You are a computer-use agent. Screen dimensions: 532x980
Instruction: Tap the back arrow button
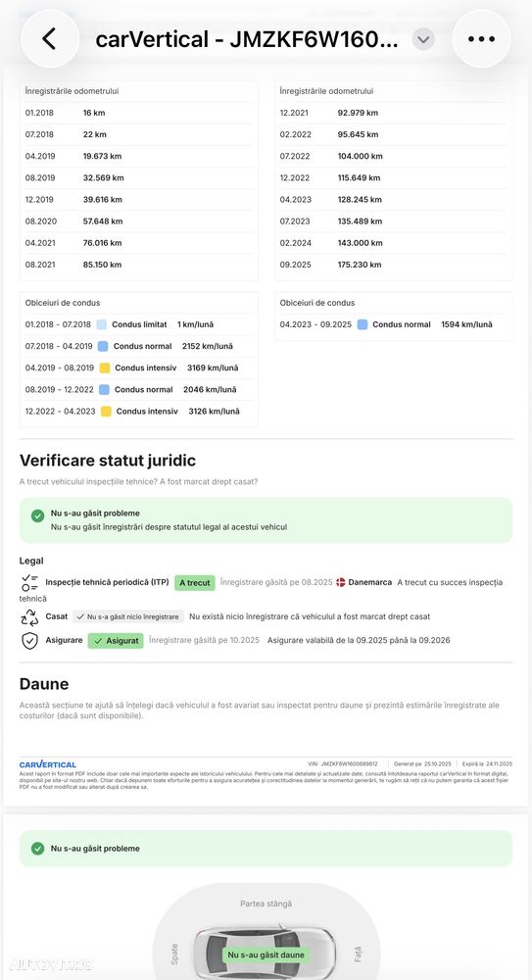coord(50,39)
